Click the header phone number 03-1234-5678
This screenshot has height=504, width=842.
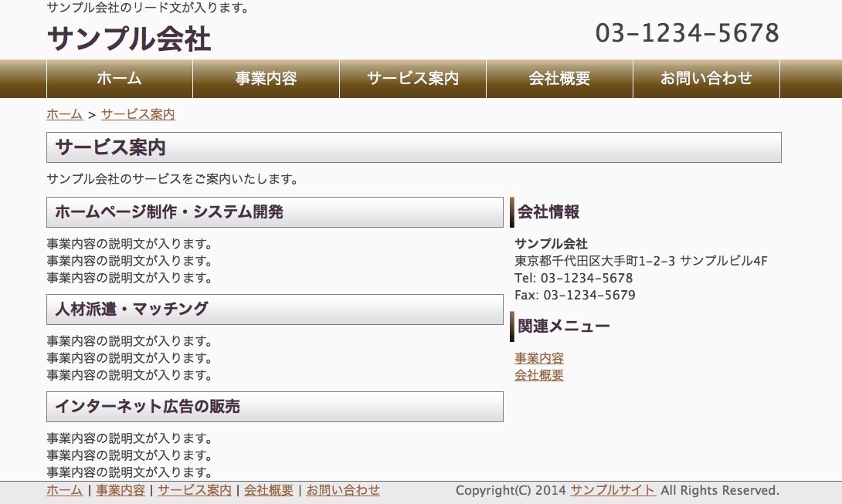click(687, 33)
